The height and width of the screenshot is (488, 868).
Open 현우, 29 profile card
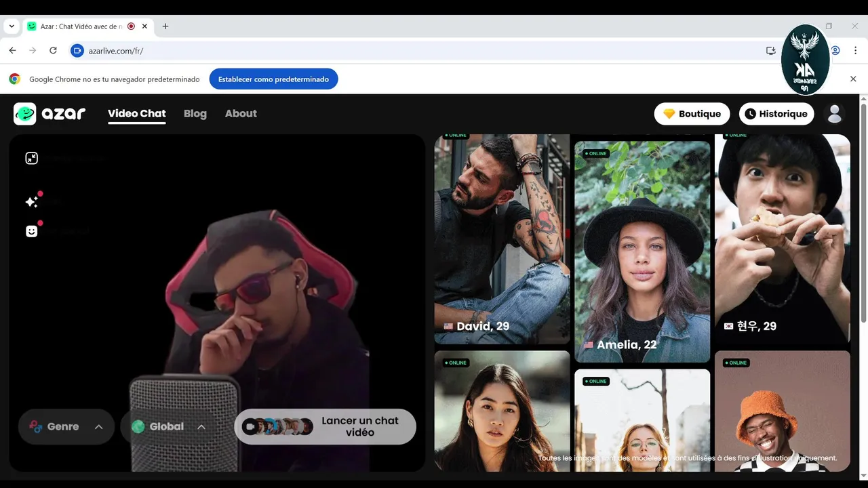tap(783, 239)
